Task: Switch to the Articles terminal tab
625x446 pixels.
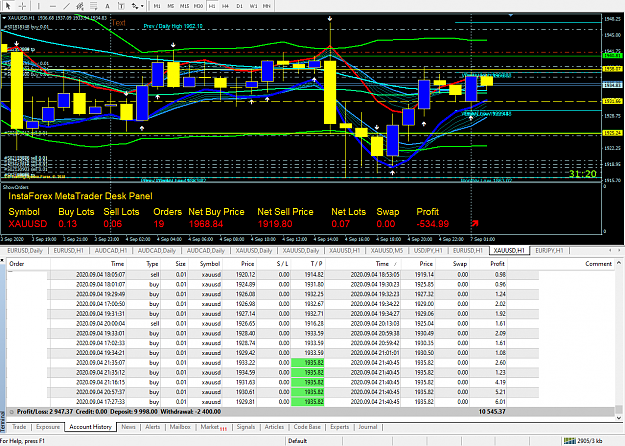Action: 274,427
